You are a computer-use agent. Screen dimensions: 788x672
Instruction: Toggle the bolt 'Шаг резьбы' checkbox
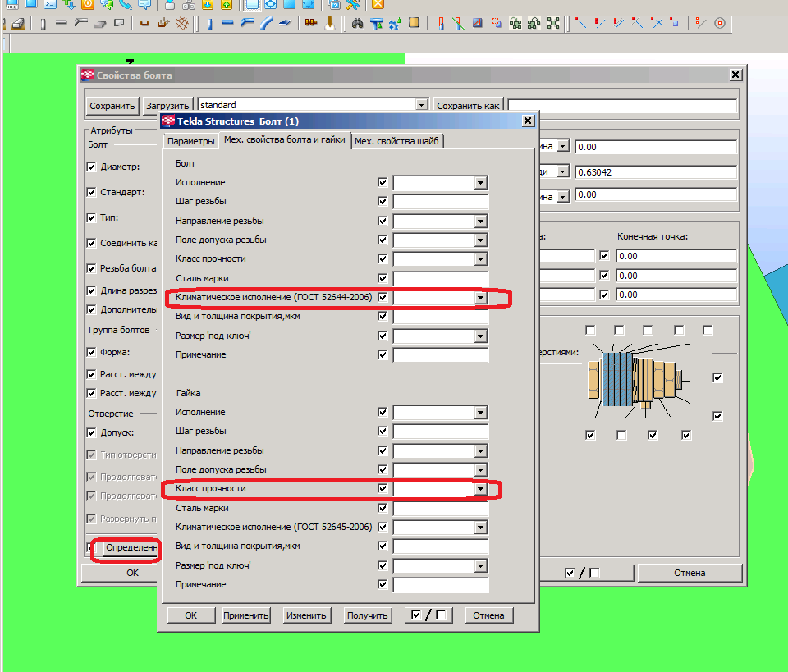383,201
